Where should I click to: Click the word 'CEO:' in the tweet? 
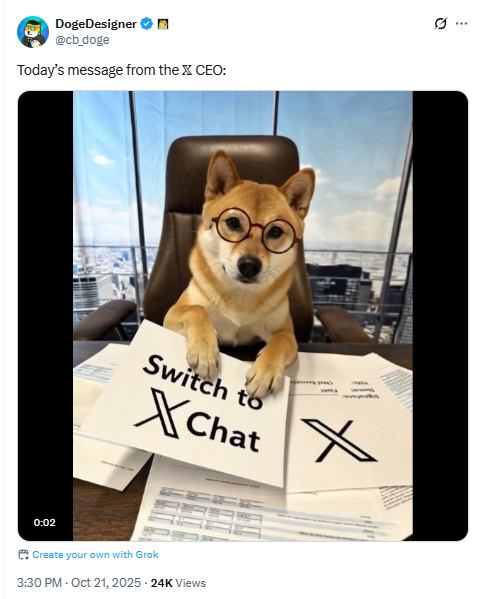click(x=210, y=70)
